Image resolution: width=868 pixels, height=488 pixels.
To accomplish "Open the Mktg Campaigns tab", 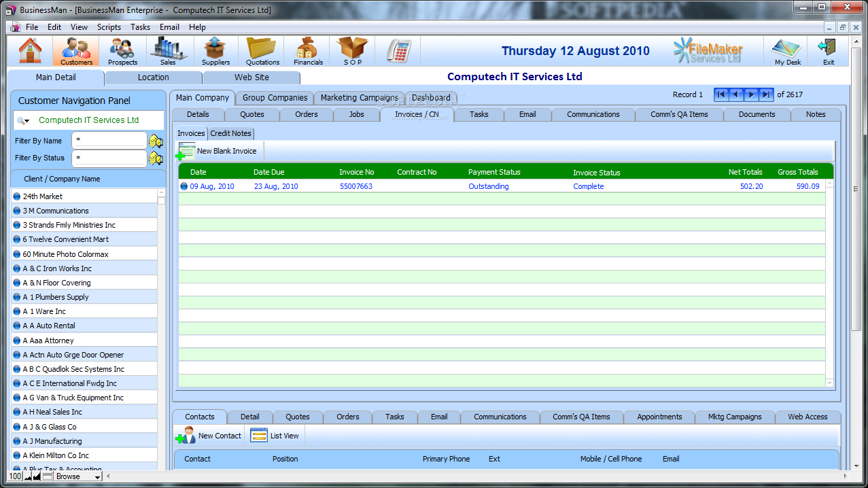I will (735, 417).
